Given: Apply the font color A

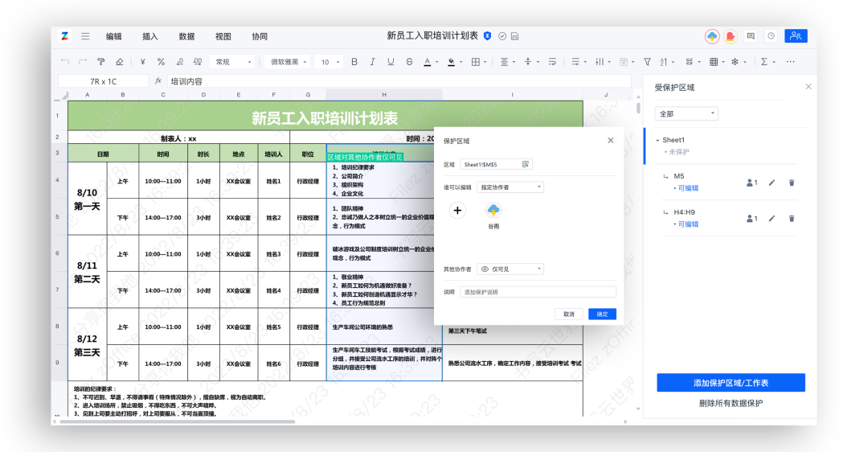Looking at the screenshot, I should click(428, 62).
